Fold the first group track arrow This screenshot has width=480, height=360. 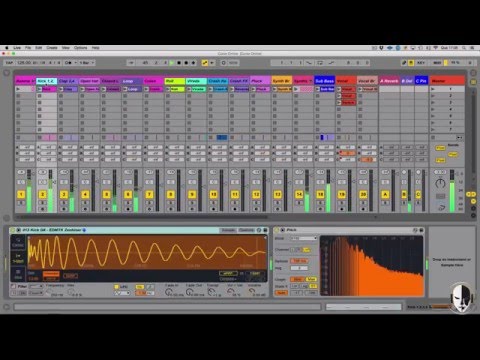click(33, 81)
